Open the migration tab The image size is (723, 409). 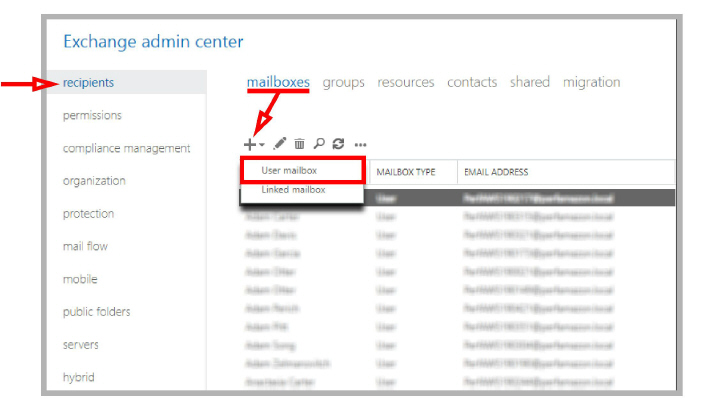point(591,82)
